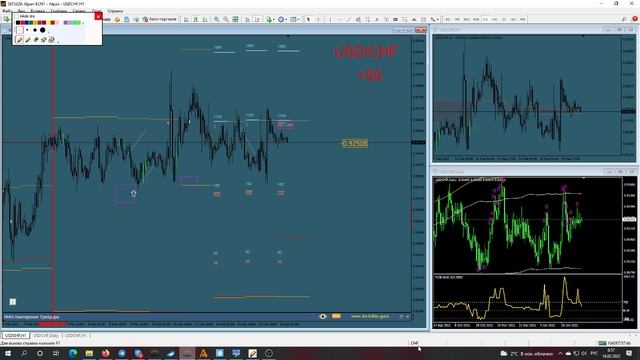The height and width of the screenshot is (360, 640).
Task: Open the templates dropdown
Action: pyautogui.click(x=294, y=19)
